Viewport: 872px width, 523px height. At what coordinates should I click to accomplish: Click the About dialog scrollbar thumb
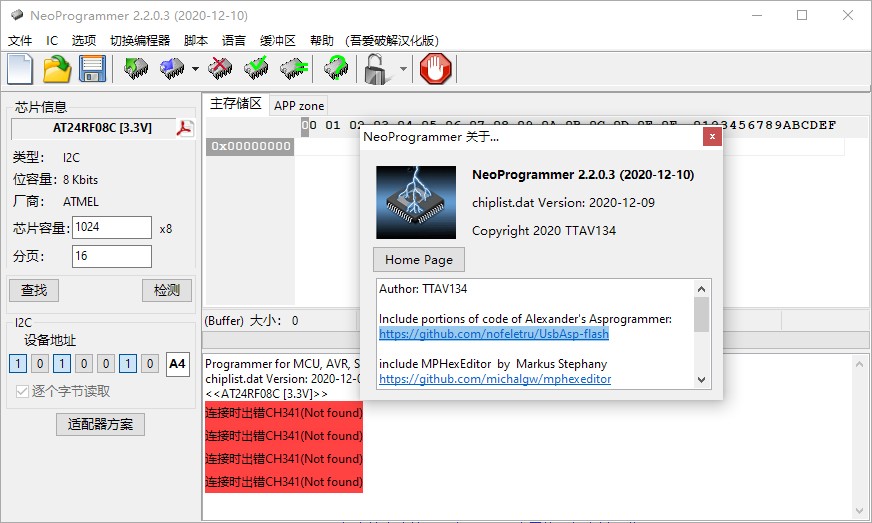(x=701, y=314)
